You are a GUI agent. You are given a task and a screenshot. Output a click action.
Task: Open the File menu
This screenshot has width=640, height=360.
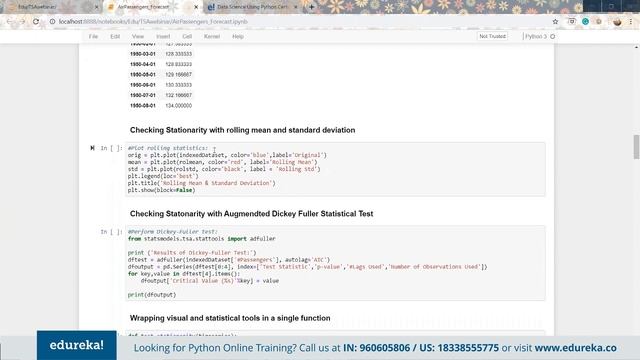click(x=93, y=36)
